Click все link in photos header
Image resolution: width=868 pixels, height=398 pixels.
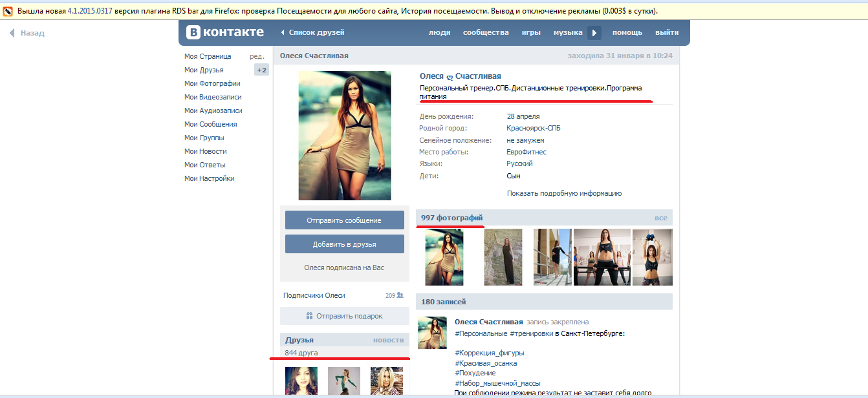click(660, 218)
